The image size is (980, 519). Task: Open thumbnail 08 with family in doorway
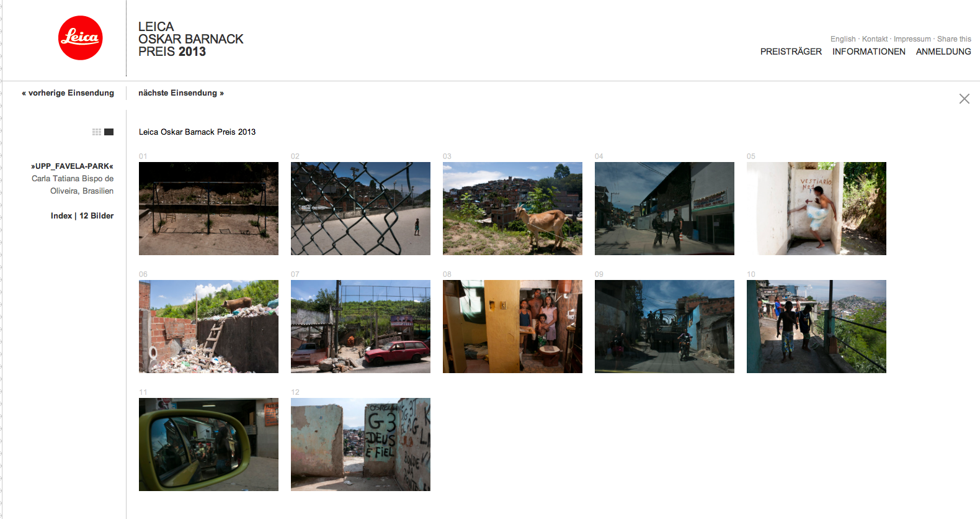click(x=512, y=327)
